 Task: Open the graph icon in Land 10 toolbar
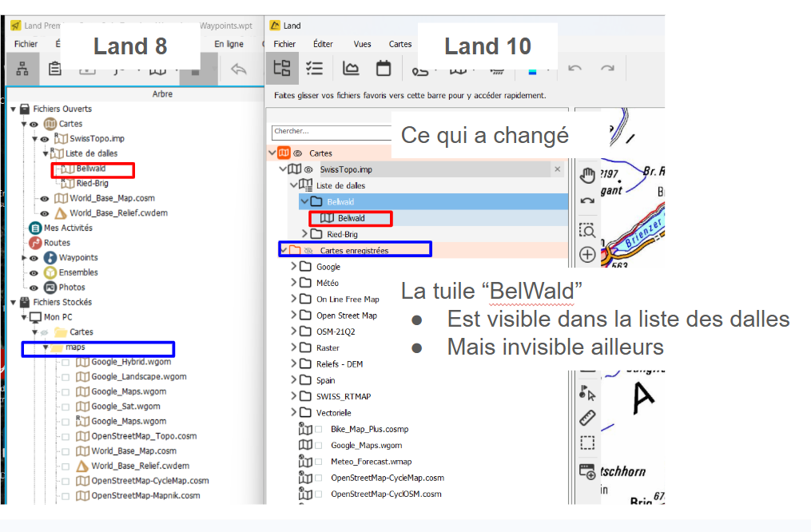click(351, 68)
